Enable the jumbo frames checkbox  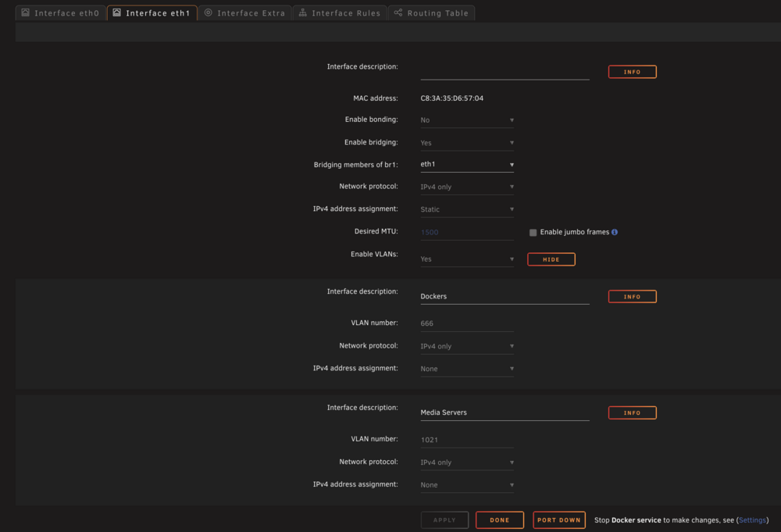533,233
